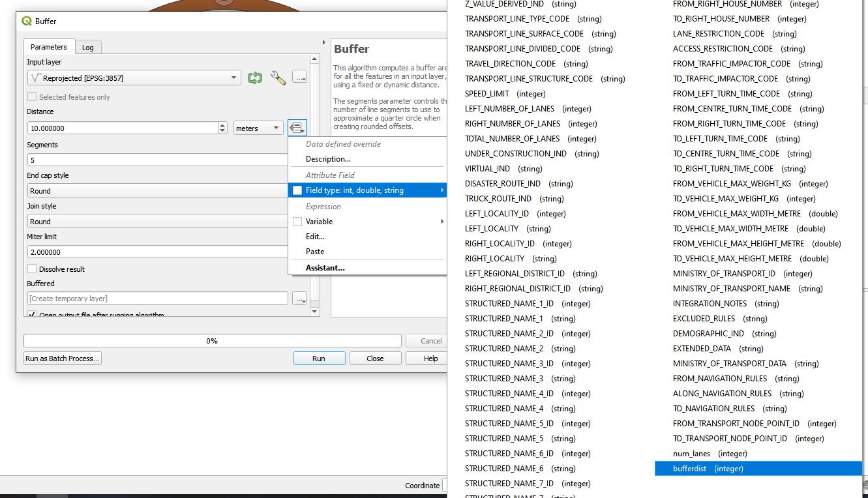Click the iterate over input layer icon
Viewport: 868px width, 498px height.
click(254, 77)
